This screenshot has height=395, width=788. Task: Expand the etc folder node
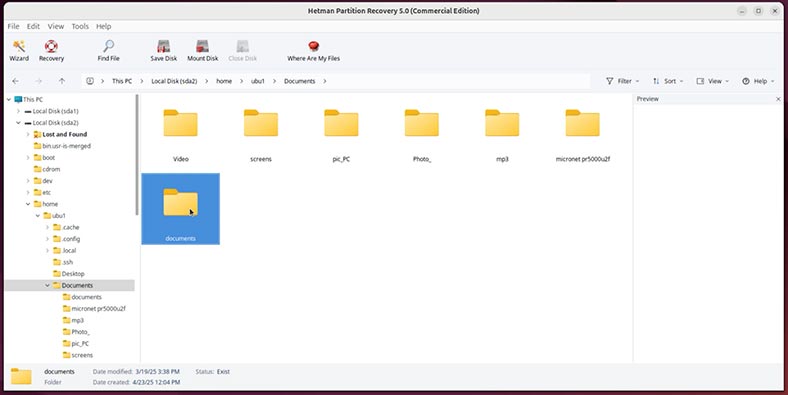pos(28,192)
